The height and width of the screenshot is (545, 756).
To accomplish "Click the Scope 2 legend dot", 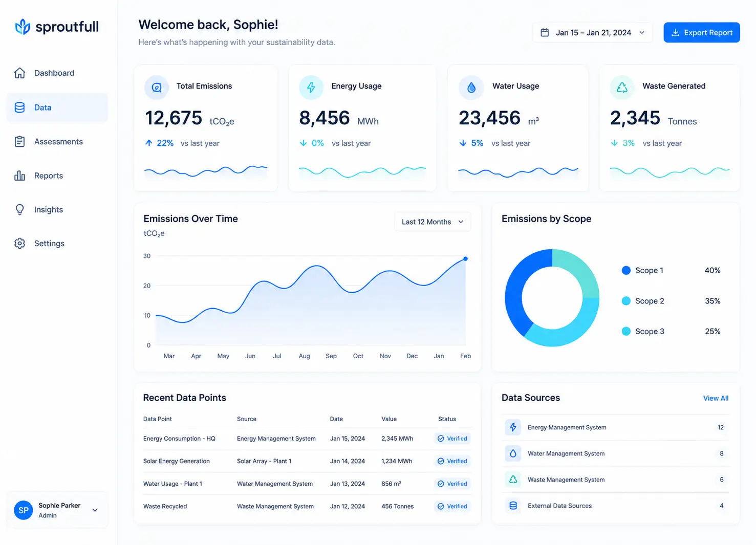I will tap(626, 301).
